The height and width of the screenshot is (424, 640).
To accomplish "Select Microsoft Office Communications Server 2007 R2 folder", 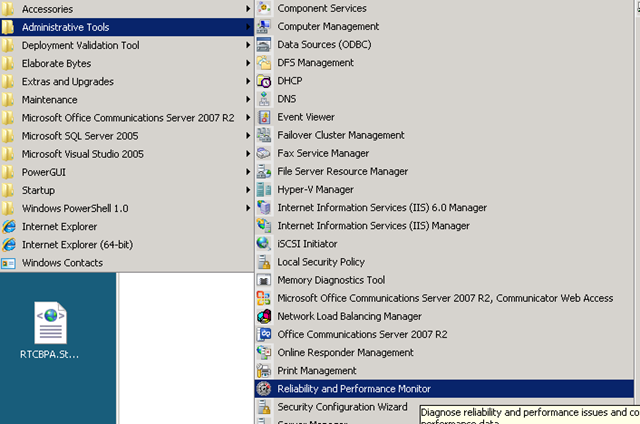I will 127,118.
